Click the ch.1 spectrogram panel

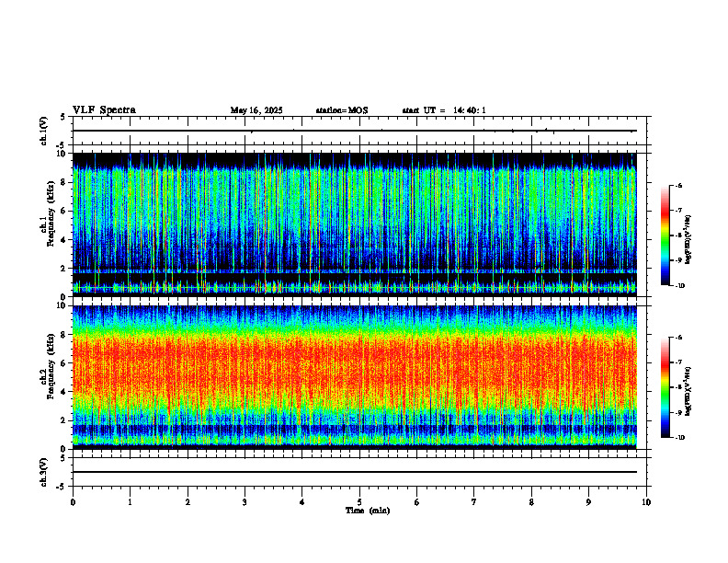pyautogui.click(x=355, y=224)
